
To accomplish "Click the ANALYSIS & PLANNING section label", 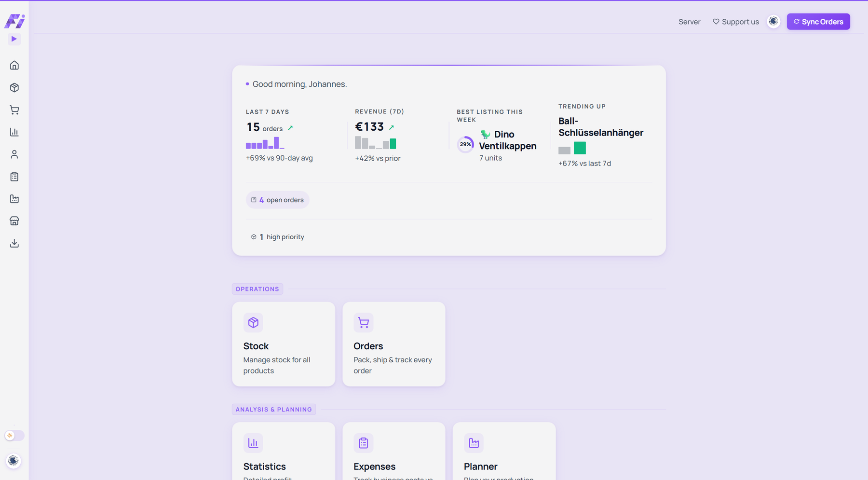I will tap(274, 410).
